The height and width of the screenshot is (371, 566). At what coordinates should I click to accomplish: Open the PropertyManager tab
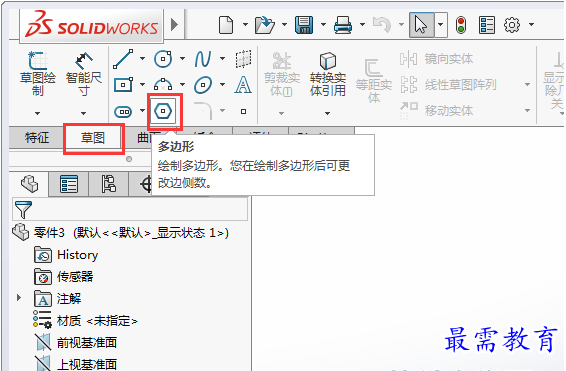69,184
